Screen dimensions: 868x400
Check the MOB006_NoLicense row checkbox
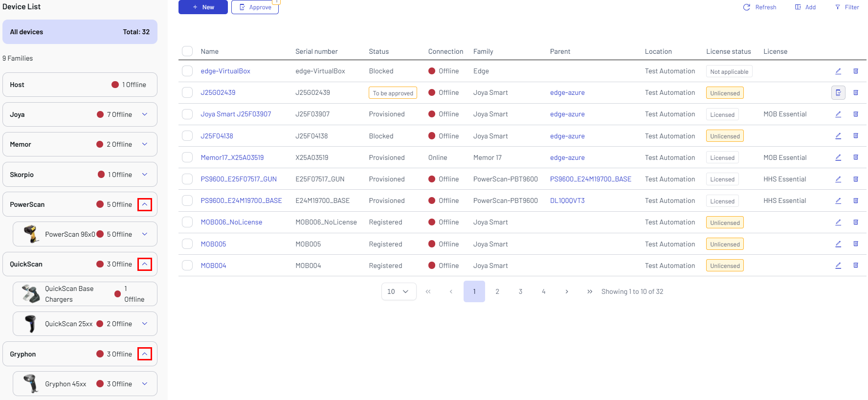click(x=187, y=222)
